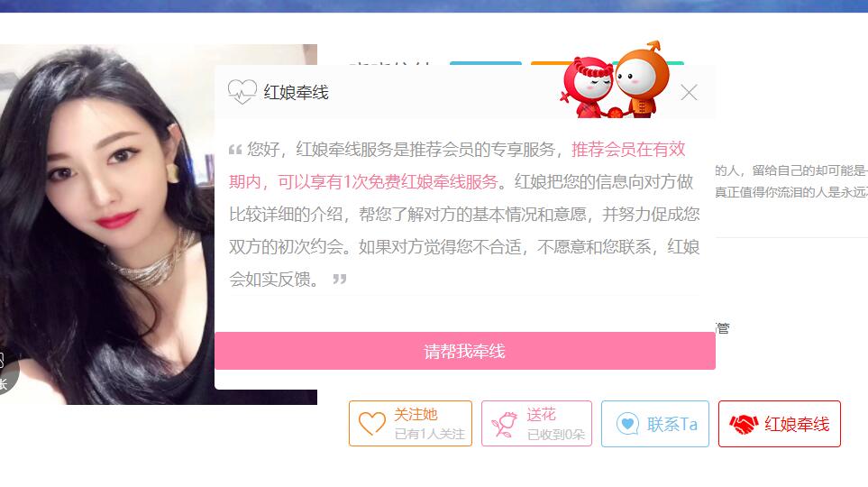Click the 已有1人关注 follower count text
Image resolution: width=868 pixels, height=487 pixels.
click(430, 434)
